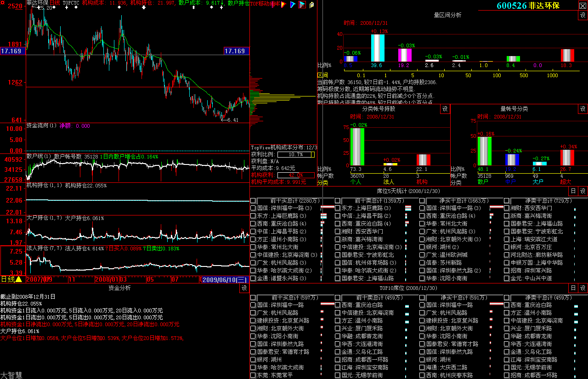
Task: Click 日 toggle in TOP10席位 header
Action: pos(573,288)
